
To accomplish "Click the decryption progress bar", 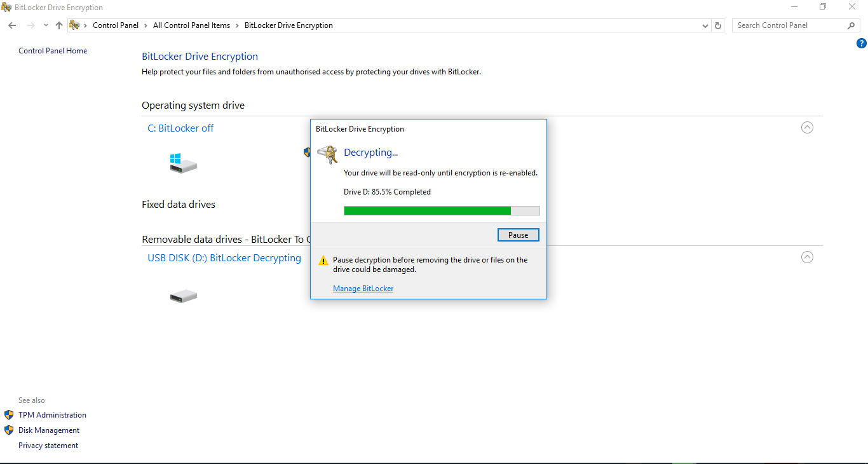I will tap(442, 210).
